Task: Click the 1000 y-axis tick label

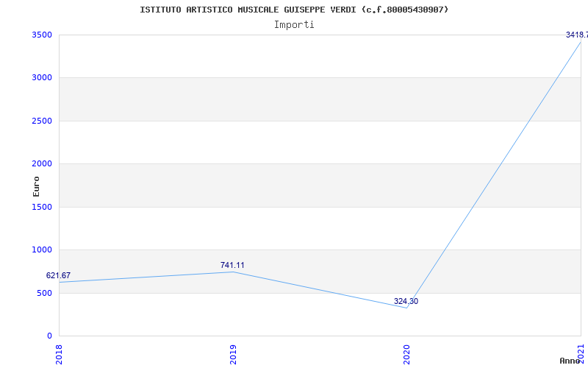Action: pyautogui.click(x=42, y=250)
